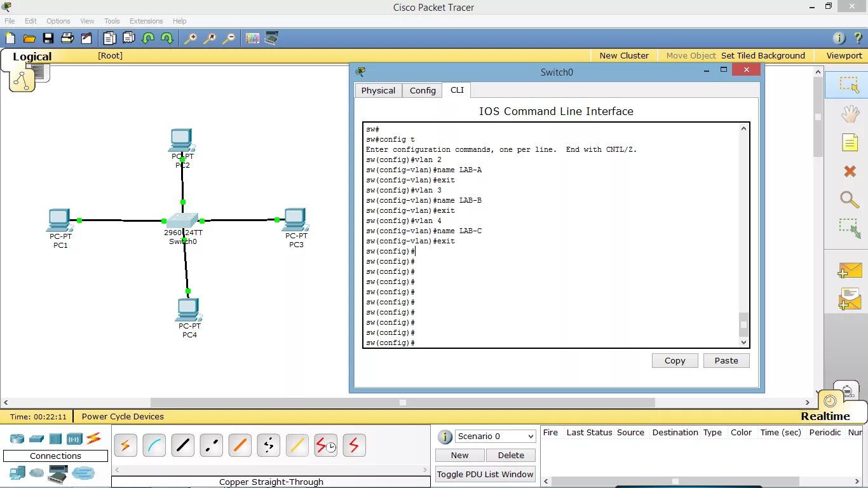Open the Activity Wizard icon
The width and height of the screenshot is (868, 488).
(86, 38)
